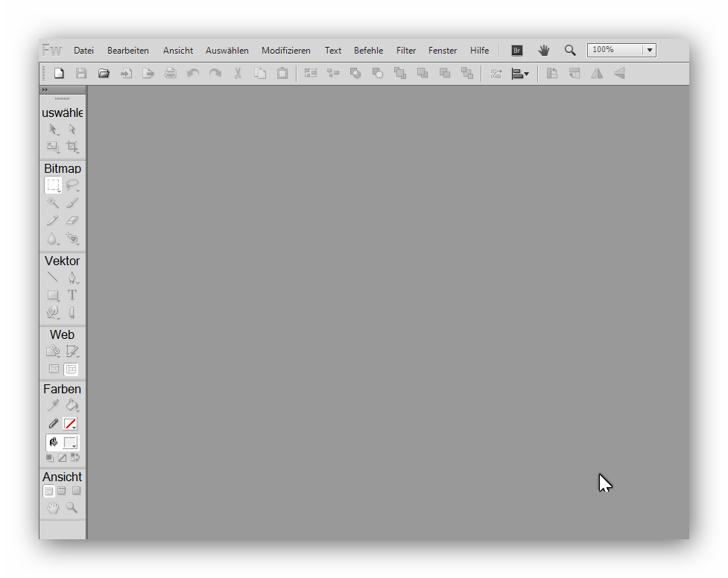The image size is (728, 578).
Task: Set default stroke and fill colors
Action: pyautogui.click(x=50, y=458)
